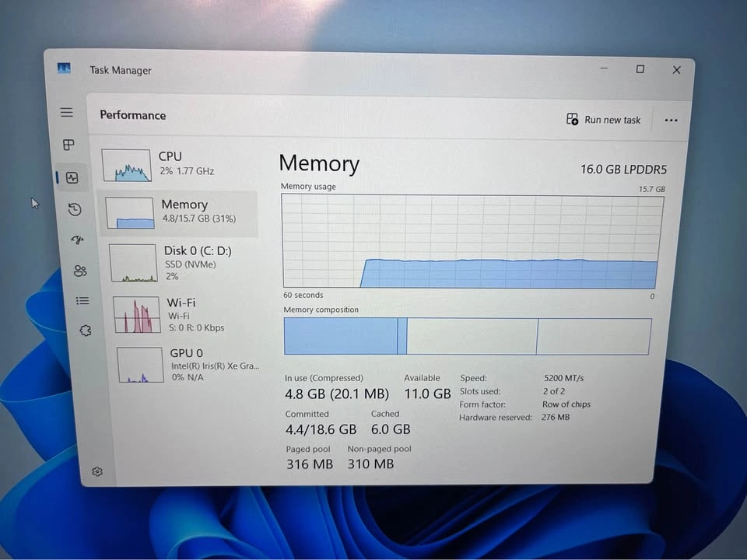The height and width of the screenshot is (560, 747).
Task: Click the 316 MB paged pool value
Action: [310, 464]
